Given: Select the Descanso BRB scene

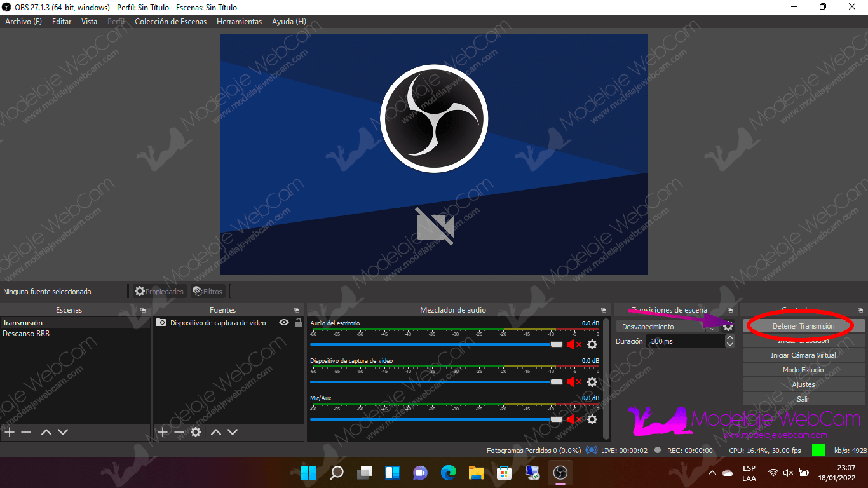Looking at the screenshot, I should point(26,334).
